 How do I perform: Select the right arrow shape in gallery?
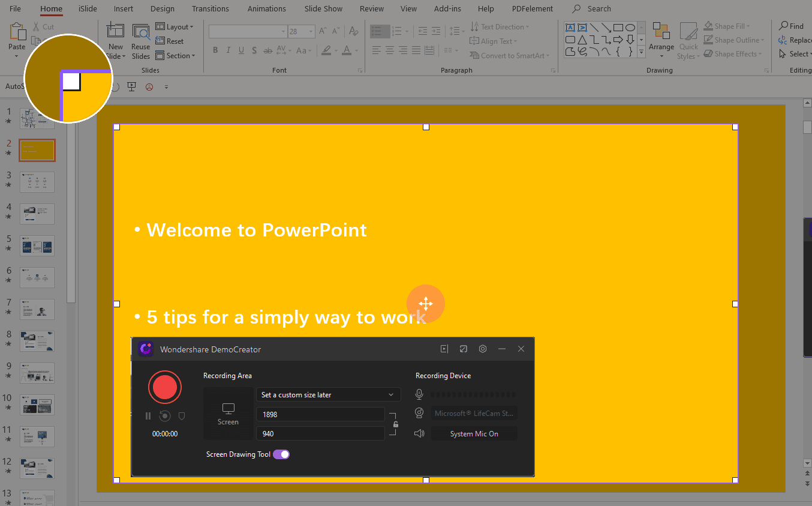(619, 40)
